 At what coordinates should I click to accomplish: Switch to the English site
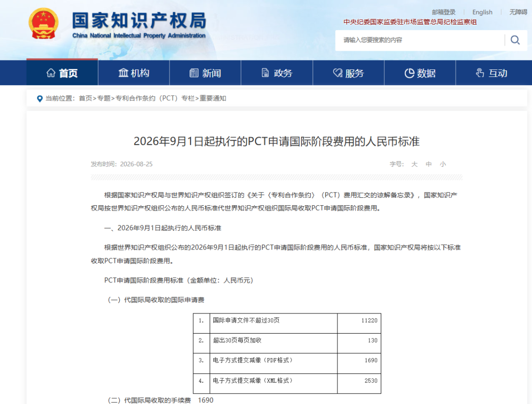pyautogui.click(x=482, y=12)
